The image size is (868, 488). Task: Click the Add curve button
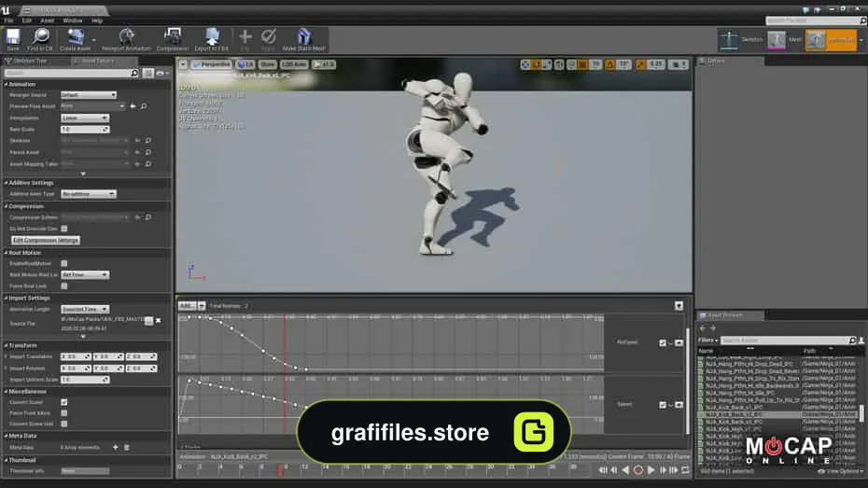[187, 305]
